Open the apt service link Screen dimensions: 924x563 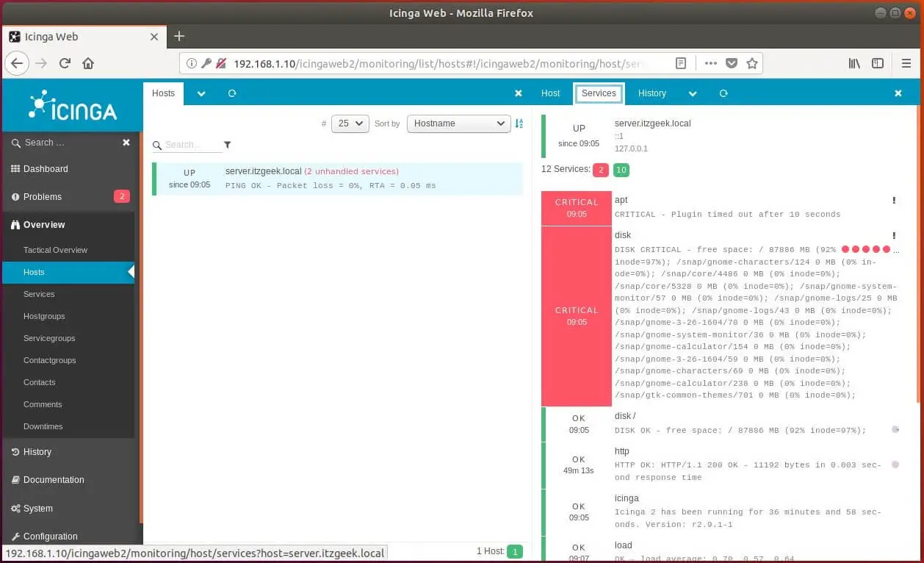tap(621, 200)
